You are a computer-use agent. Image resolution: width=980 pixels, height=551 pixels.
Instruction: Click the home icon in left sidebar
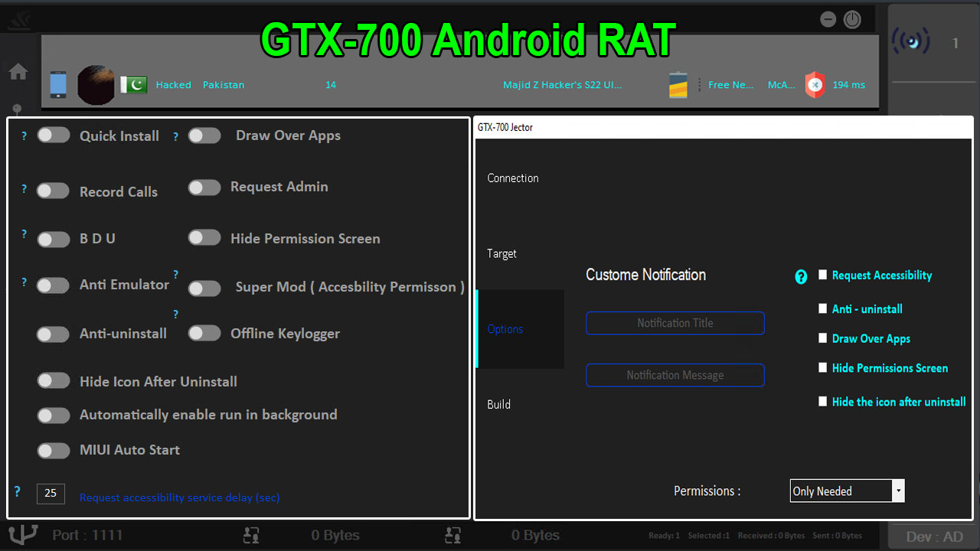(18, 72)
